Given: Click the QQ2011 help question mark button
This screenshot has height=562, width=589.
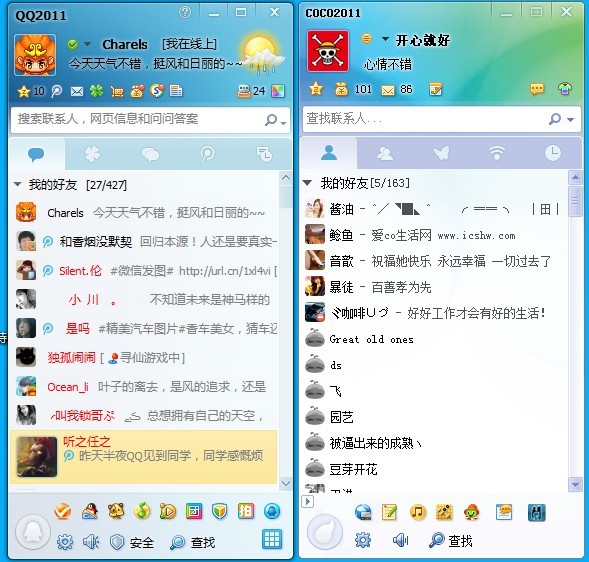Looking at the screenshot, I should click(185, 12).
